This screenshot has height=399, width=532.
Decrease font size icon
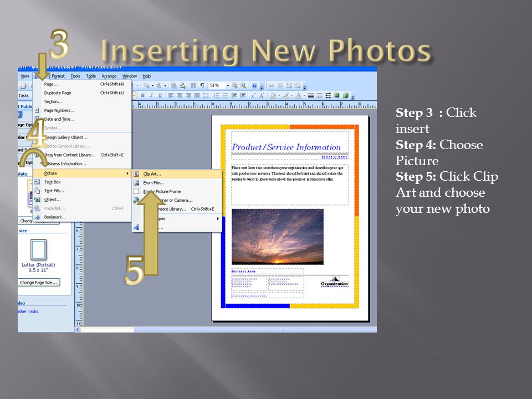(253, 95)
